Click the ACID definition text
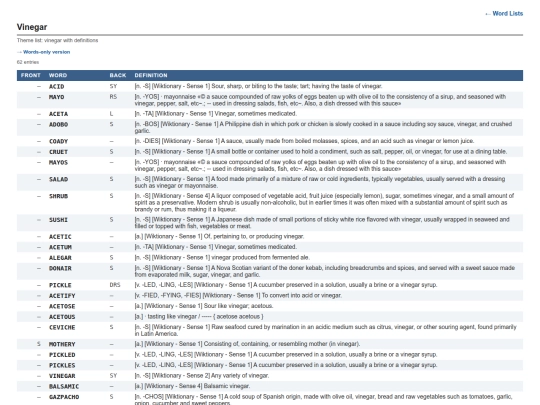 tap(258, 86)
